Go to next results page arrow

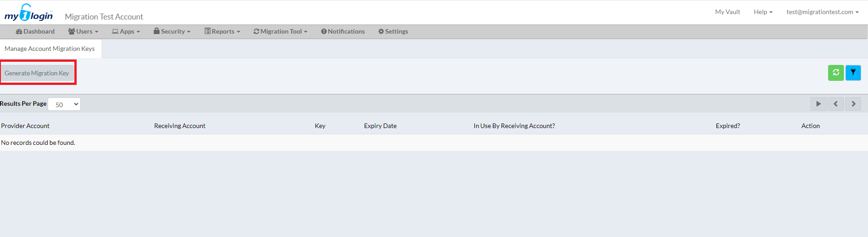pyautogui.click(x=853, y=104)
